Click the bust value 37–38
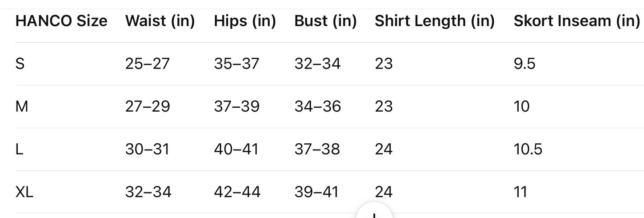The width and height of the screenshot is (644, 218). [x=317, y=149]
